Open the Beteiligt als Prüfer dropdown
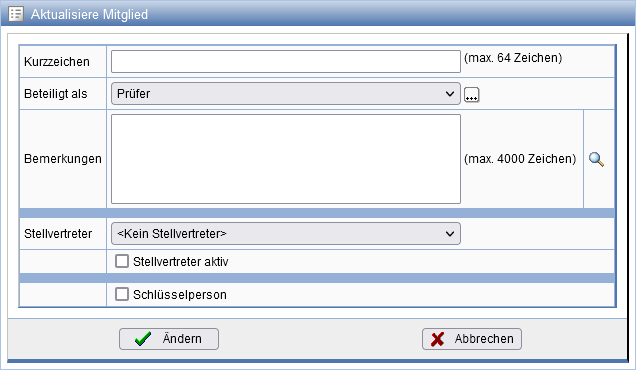The width and height of the screenshot is (636, 370). [286, 94]
